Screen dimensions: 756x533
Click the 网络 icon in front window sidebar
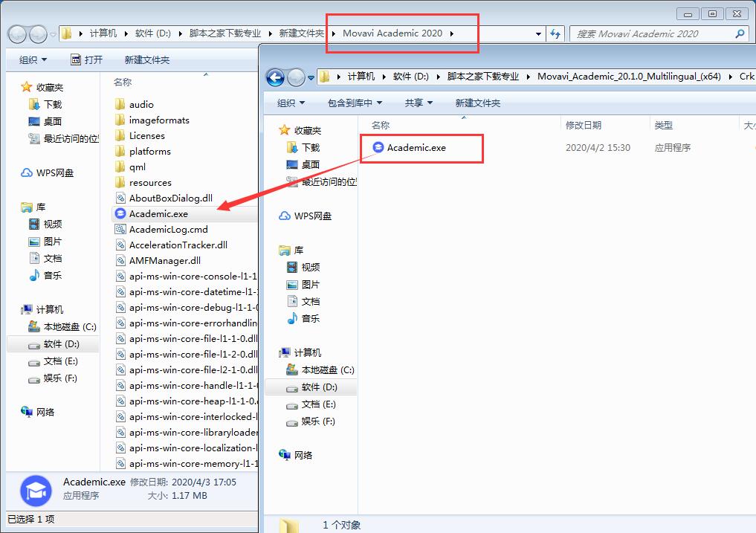pyautogui.click(x=285, y=455)
